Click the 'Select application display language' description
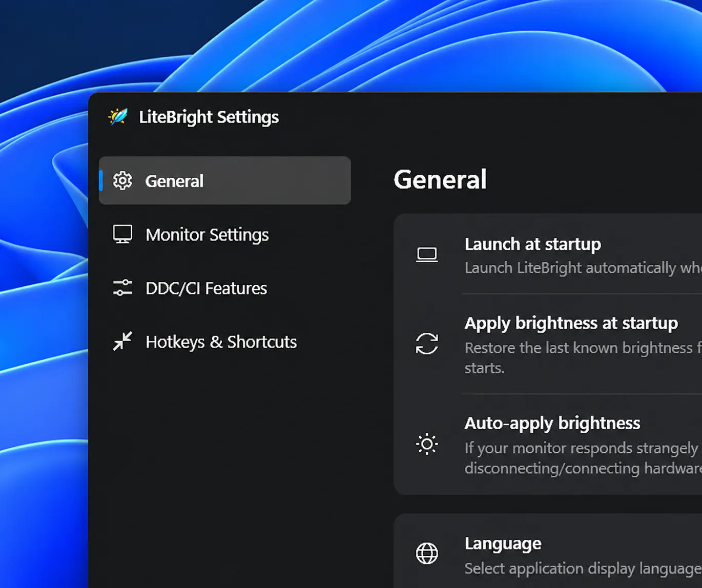Image resolution: width=702 pixels, height=588 pixels. coord(583,568)
